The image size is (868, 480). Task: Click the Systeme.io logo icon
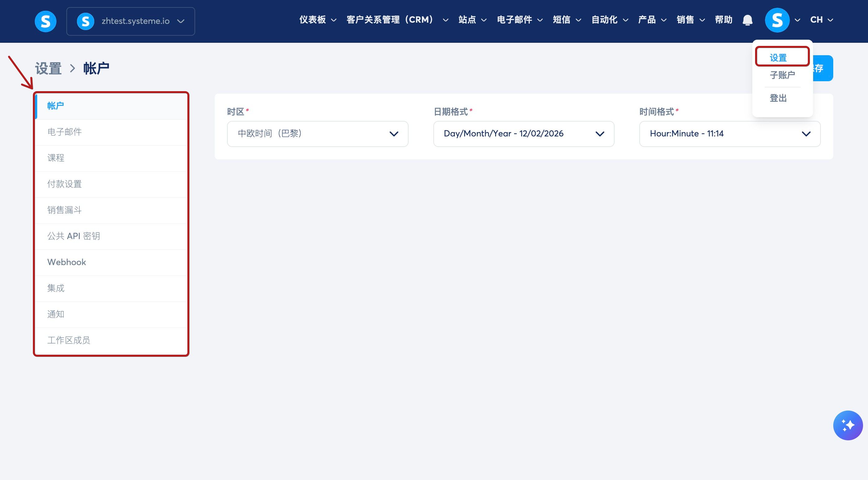click(x=46, y=21)
